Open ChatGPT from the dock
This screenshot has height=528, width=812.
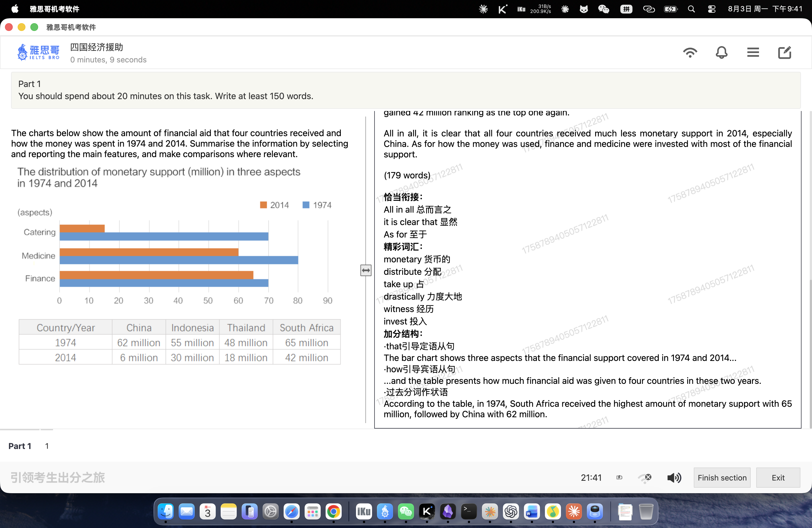511,511
